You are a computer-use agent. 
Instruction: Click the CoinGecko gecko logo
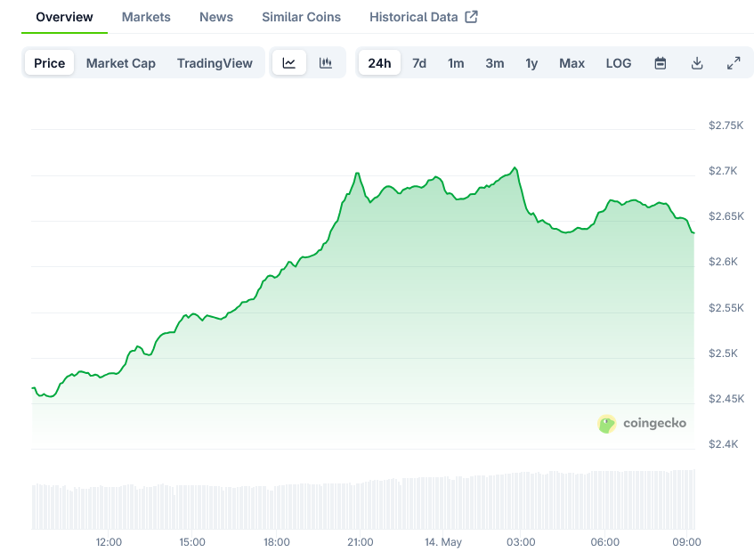coord(607,424)
